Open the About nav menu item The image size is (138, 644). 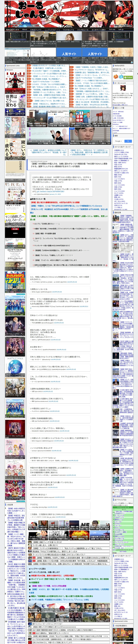click(x=25, y=30)
